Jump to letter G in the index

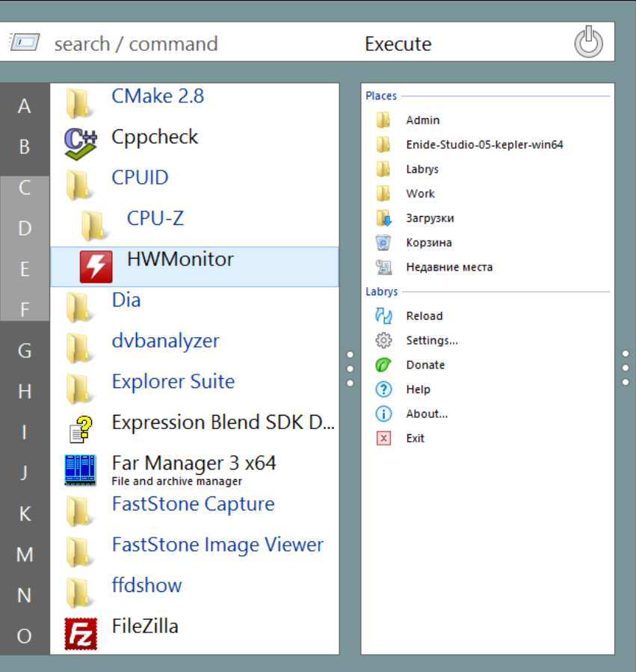point(25,351)
